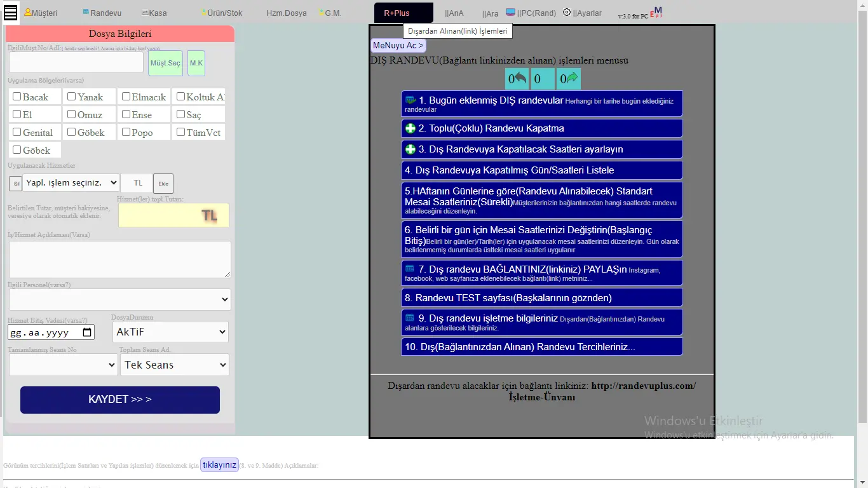Click the İş/Hizmet Açıklaması text area

120,259
